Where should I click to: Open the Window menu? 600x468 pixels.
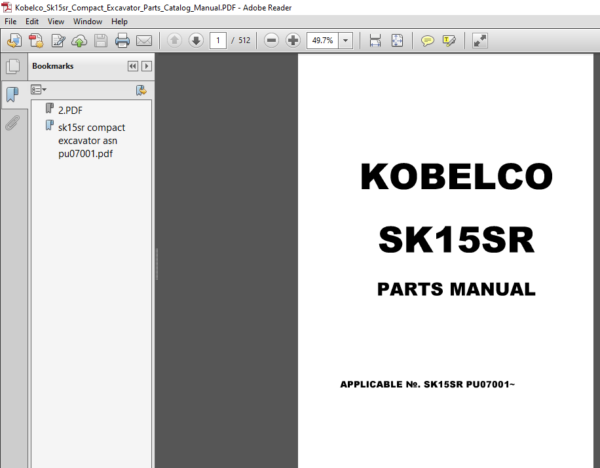tap(88, 21)
